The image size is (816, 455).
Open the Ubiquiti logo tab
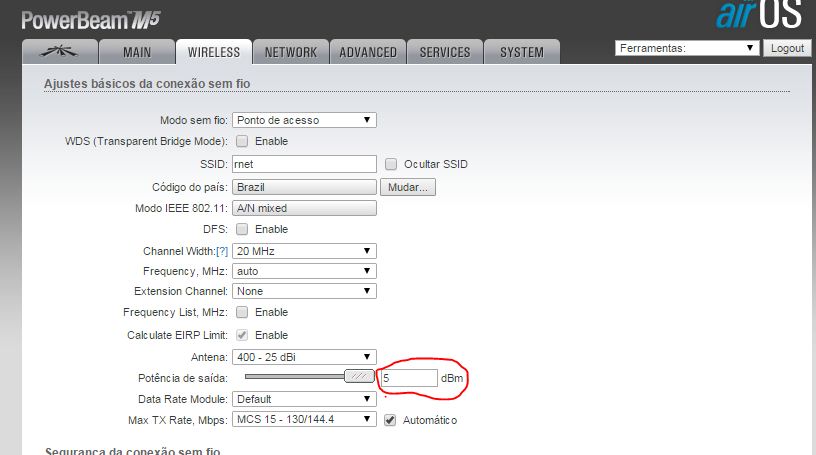[x=60, y=52]
